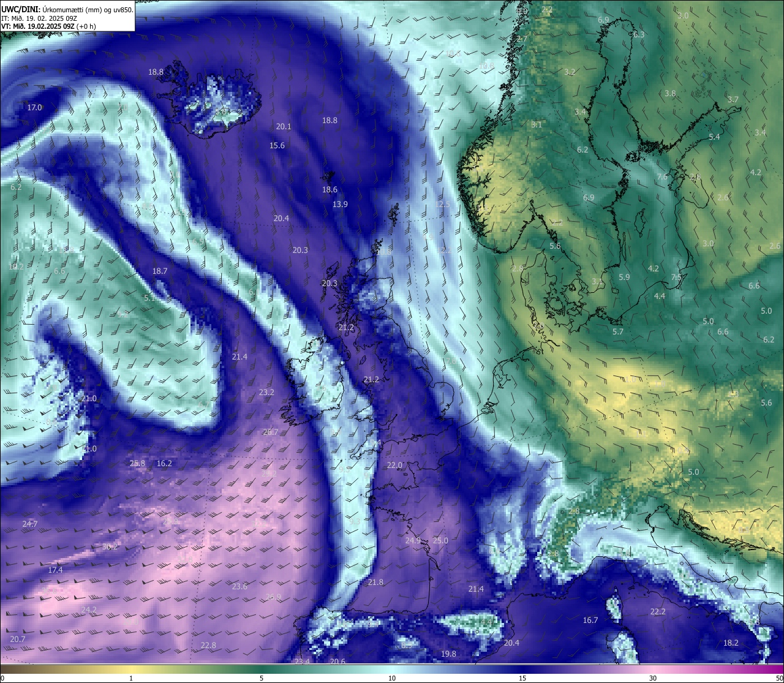
Task: Click the 22.8 value on the map
Action: 208,645
